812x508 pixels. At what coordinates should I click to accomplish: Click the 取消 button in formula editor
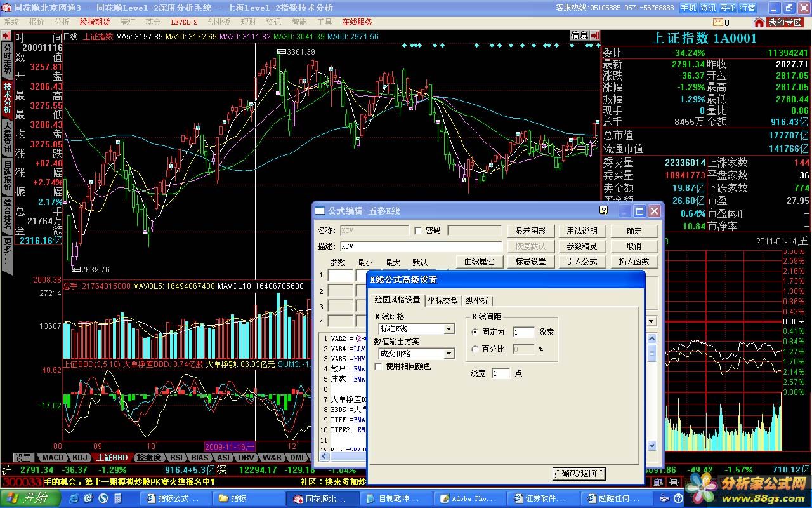click(634, 246)
